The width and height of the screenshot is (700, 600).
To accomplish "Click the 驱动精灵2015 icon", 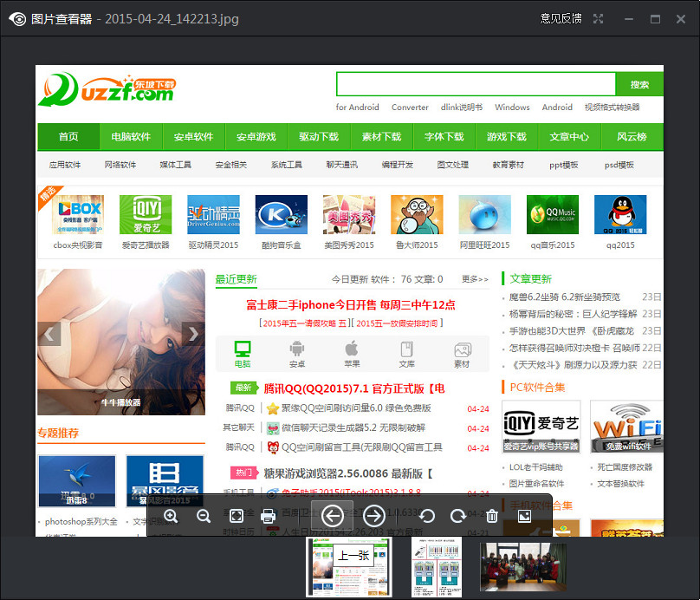I will [x=213, y=214].
